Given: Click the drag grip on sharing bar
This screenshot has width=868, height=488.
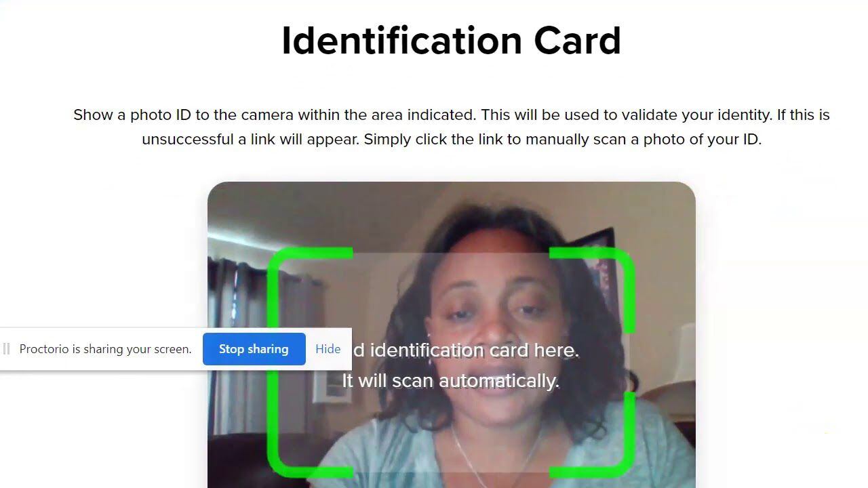Looking at the screenshot, I should coord(6,349).
